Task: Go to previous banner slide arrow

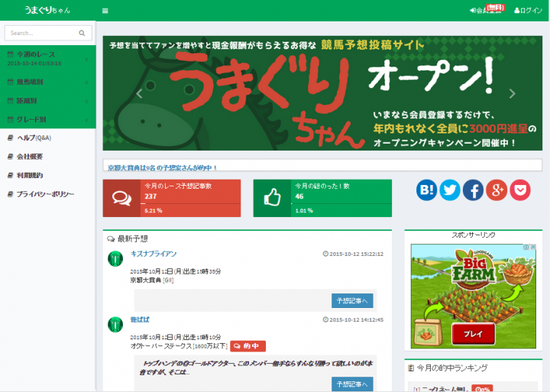Action: click(x=140, y=94)
